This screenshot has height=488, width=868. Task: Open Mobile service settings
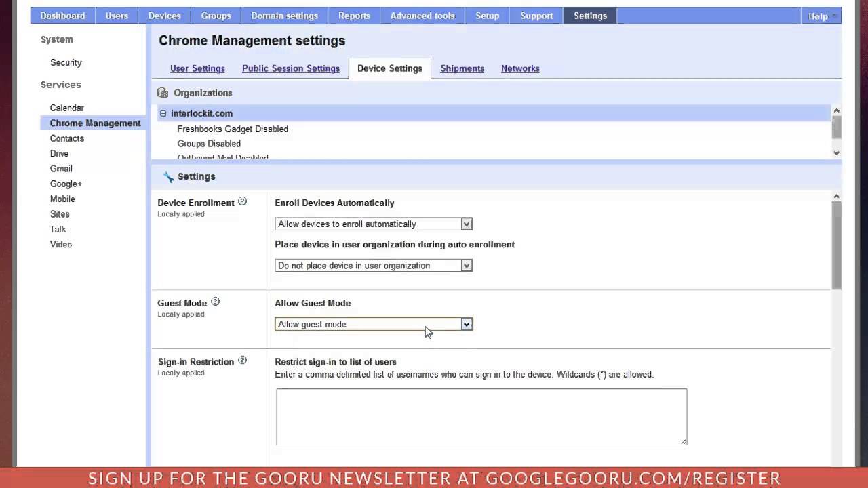62,199
